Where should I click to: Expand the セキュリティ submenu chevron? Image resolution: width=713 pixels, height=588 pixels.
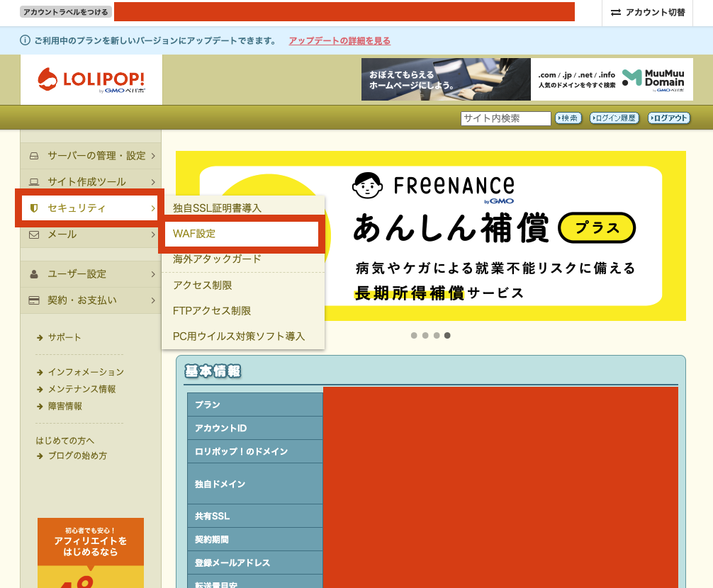(153, 208)
